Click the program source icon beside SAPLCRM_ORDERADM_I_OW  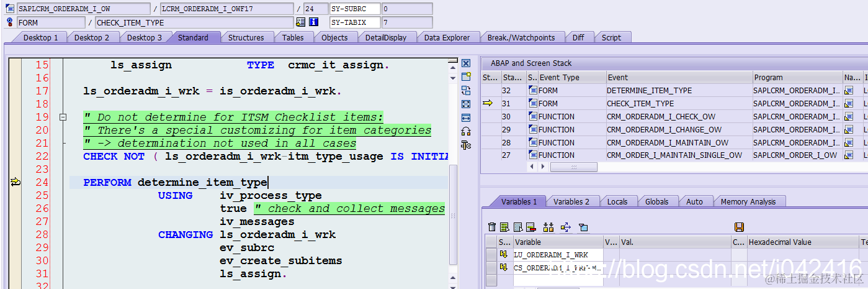pos(10,9)
